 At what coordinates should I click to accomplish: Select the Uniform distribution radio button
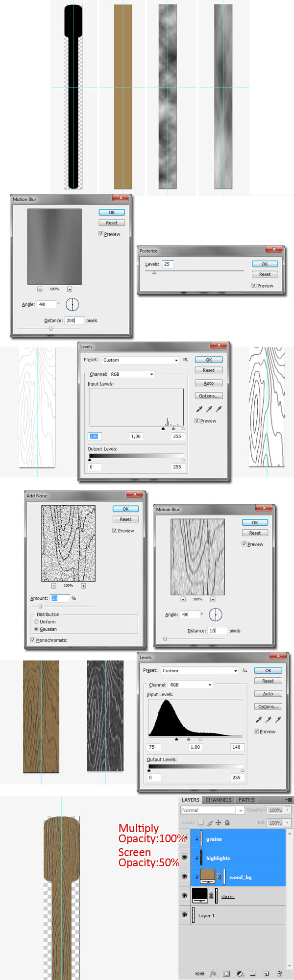[x=36, y=622]
